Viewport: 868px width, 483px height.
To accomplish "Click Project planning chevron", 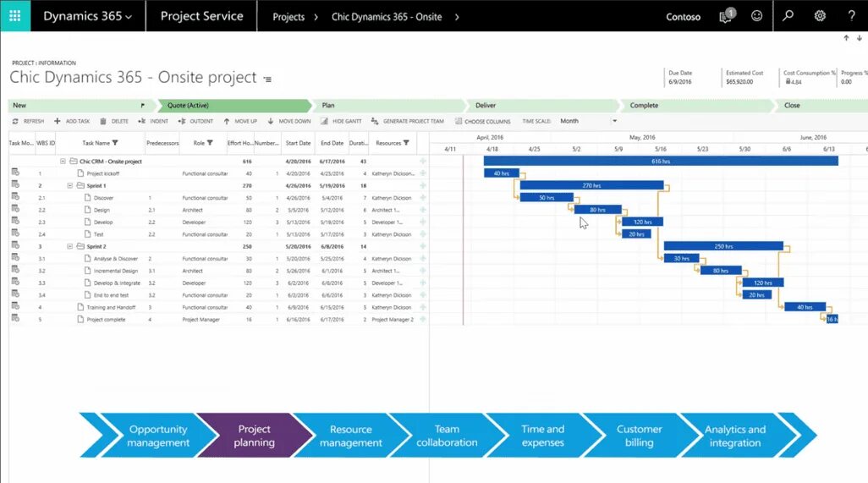I will [x=254, y=436].
